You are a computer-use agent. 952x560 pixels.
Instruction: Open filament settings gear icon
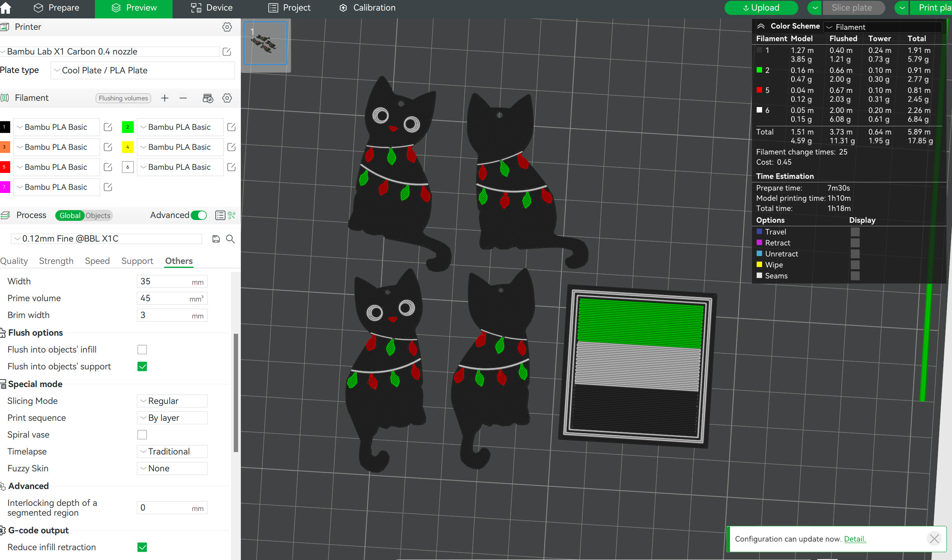pos(227,98)
